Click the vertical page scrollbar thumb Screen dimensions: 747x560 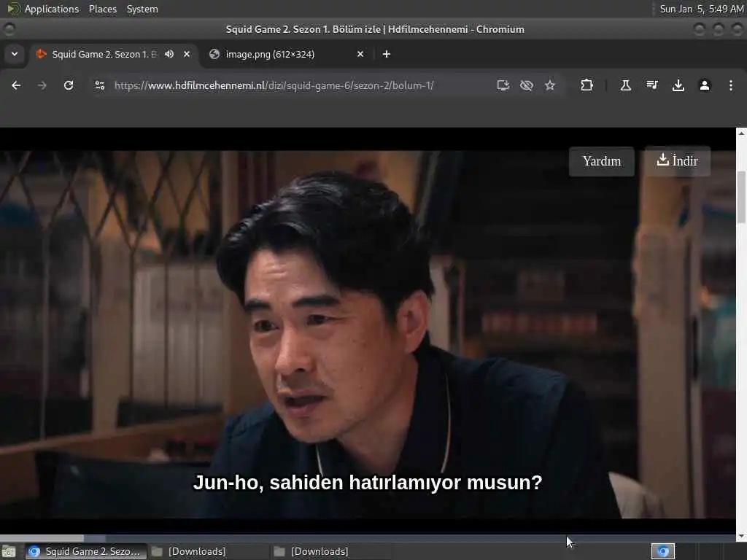741,197
